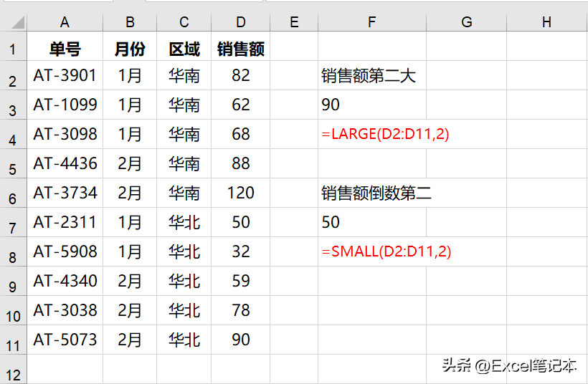Select cell containing AT-5908
This screenshot has width=588, height=384.
[x=65, y=251]
